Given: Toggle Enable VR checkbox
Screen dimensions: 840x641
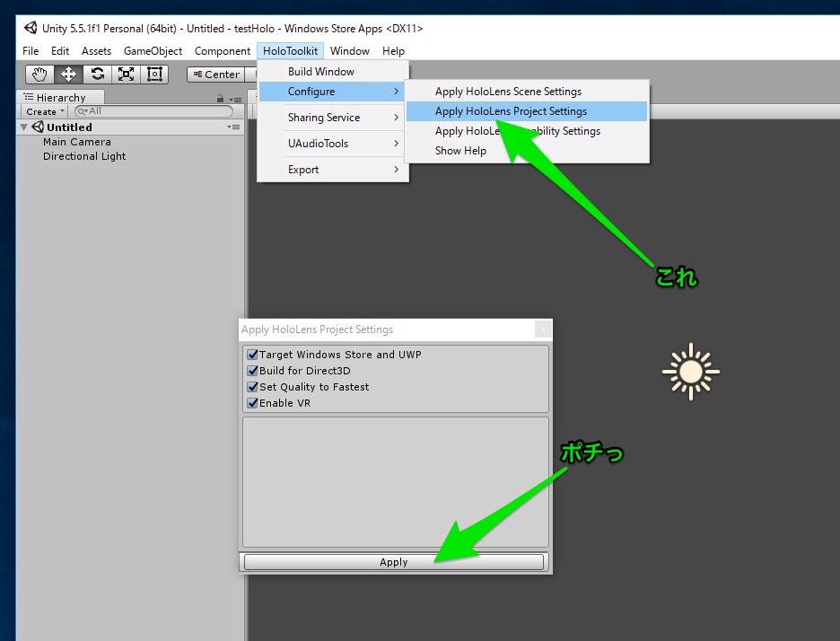Looking at the screenshot, I should click(252, 402).
